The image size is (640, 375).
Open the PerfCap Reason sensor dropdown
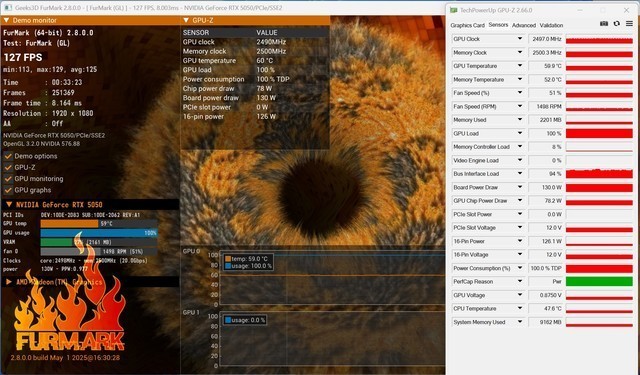(x=520, y=282)
